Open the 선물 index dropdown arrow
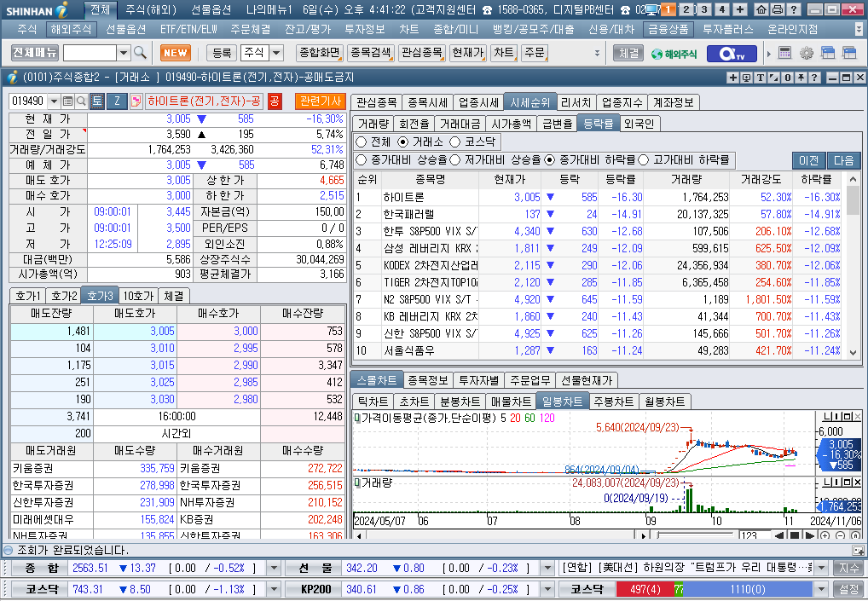The width and height of the screenshot is (868, 601). coord(547,569)
